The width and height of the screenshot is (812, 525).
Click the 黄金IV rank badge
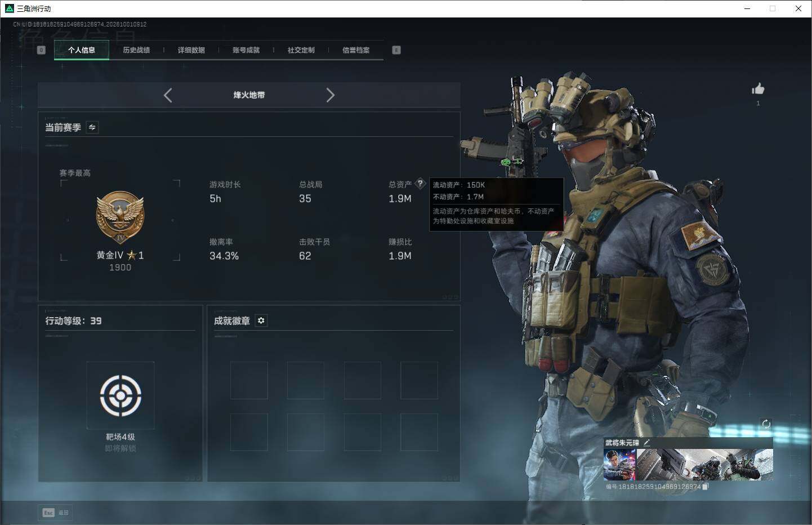[120, 217]
